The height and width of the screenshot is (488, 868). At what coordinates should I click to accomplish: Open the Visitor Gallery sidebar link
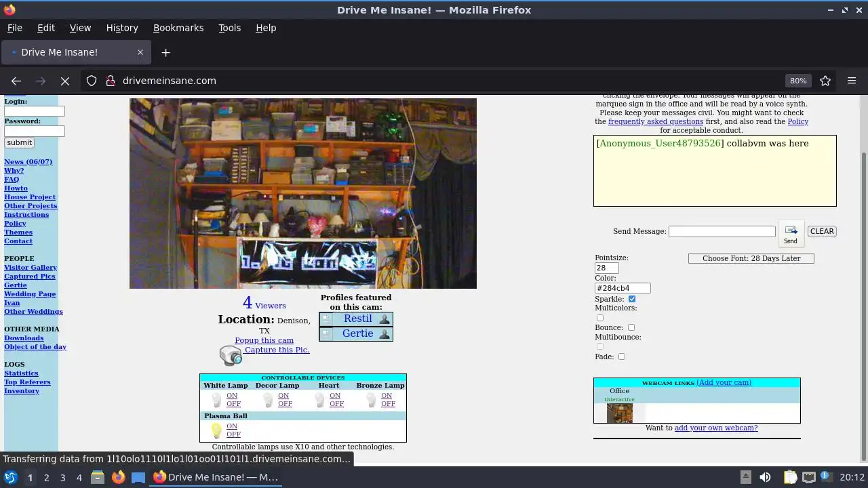pos(31,268)
